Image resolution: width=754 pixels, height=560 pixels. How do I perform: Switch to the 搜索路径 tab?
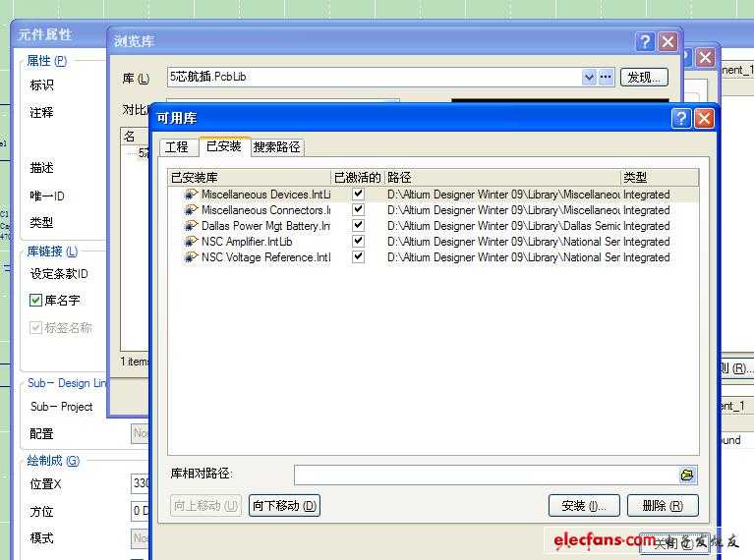(x=277, y=147)
